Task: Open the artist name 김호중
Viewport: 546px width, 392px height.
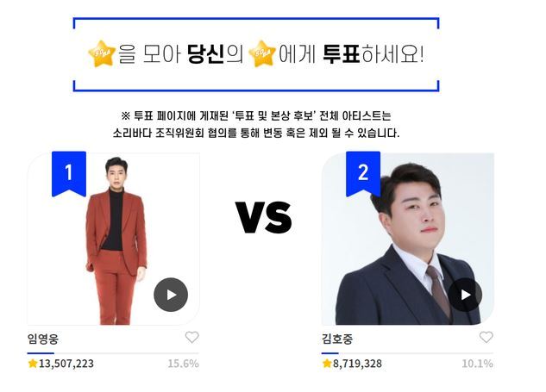Action: pyautogui.click(x=337, y=339)
